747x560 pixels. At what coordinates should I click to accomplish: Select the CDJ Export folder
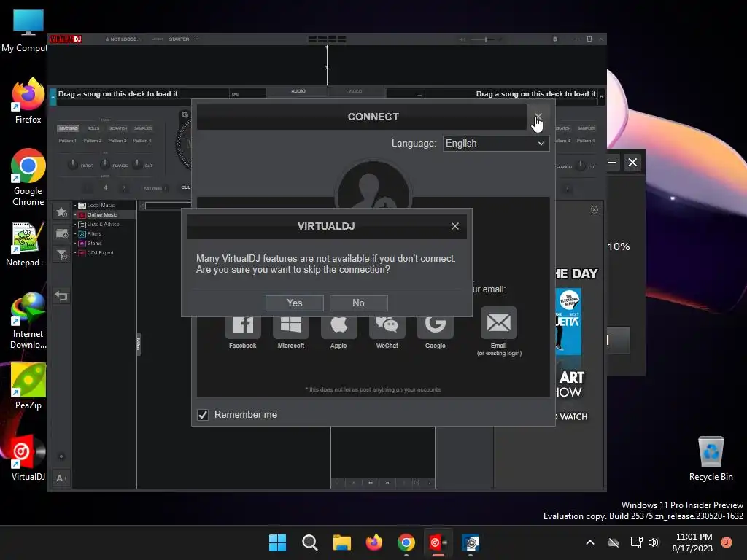click(100, 253)
